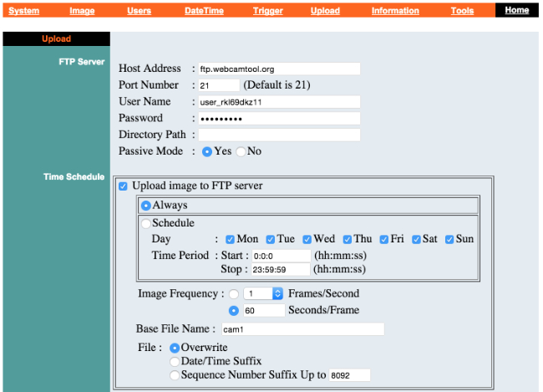Click the Seconds/Frame value field

264,310
